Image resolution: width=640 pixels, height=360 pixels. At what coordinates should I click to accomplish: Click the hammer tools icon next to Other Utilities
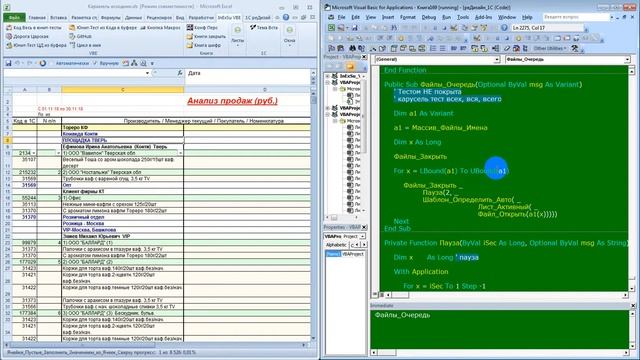(x=575, y=48)
